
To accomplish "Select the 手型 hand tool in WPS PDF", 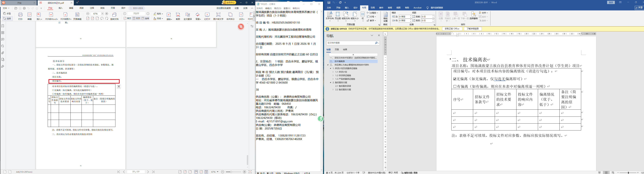I will [7, 13].
